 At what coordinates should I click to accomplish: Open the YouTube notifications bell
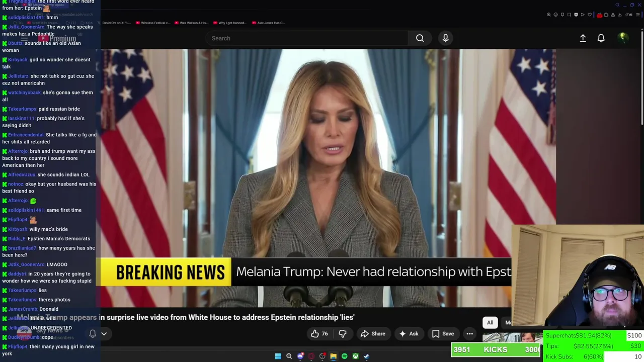click(x=601, y=38)
